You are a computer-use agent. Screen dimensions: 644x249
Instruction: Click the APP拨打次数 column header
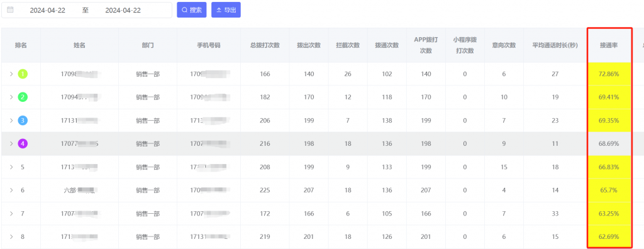426,45
